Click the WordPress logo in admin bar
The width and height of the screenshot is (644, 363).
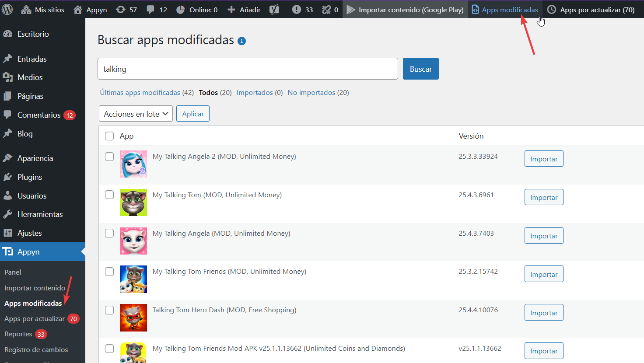pyautogui.click(x=7, y=9)
